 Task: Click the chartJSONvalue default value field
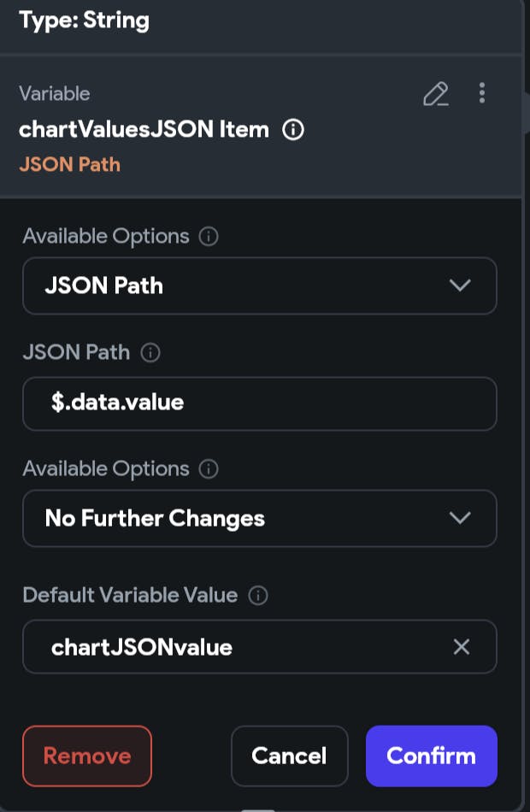click(260, 647)
